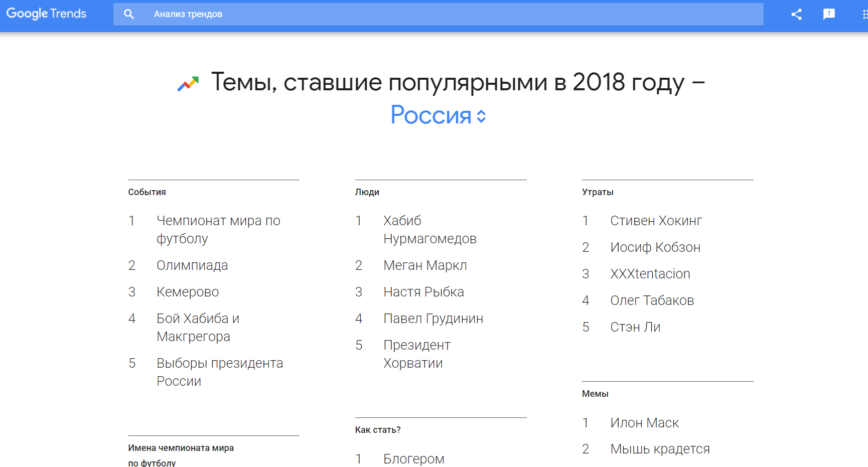The height and width of the screenshot is (467, 868).
Task: Select Павел Грудинин entry
Action: coord(433,319)
